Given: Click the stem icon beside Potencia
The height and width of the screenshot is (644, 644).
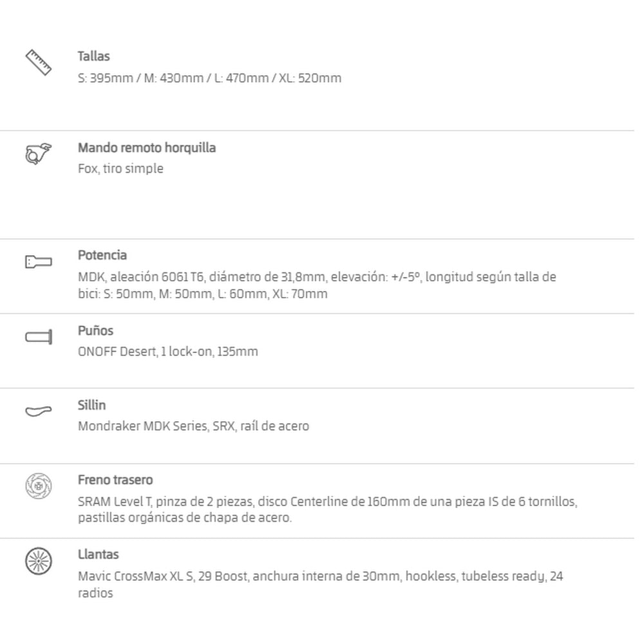Looking at the screenshot, I should click(x=39, y=261).
